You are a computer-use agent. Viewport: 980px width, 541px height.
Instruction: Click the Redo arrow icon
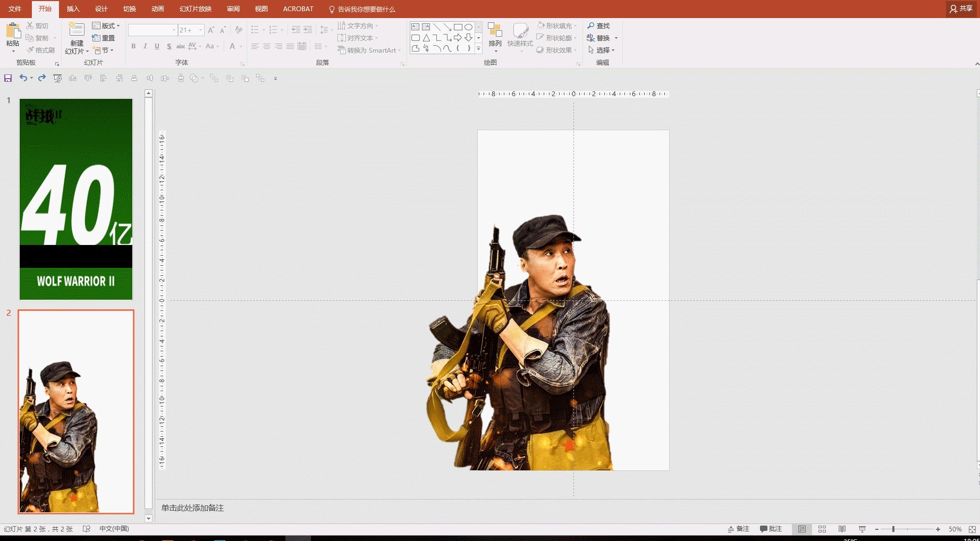click(x=41, y=78)
